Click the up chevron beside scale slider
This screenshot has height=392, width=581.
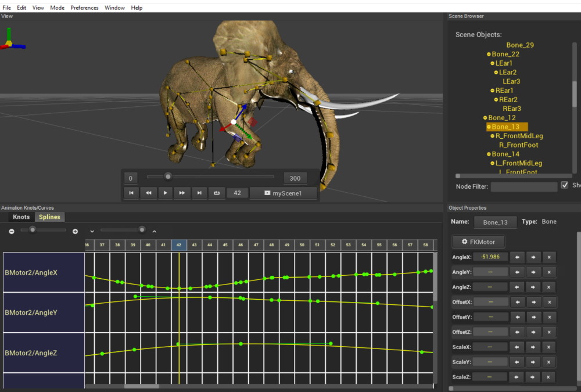point(154,231)
